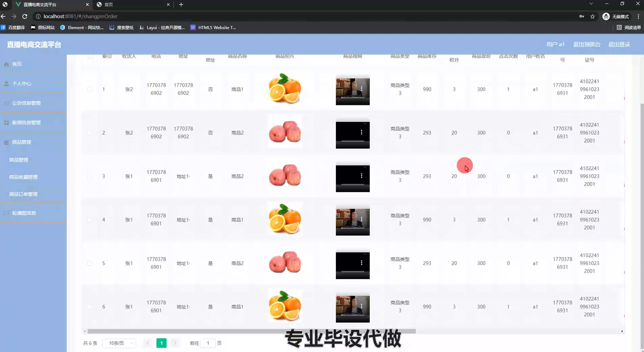
Task: Open video options menu in row 2
Action: point(362,132)
